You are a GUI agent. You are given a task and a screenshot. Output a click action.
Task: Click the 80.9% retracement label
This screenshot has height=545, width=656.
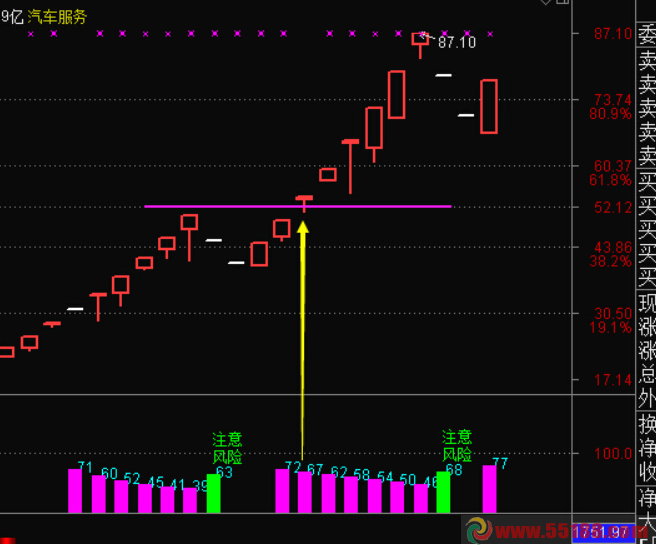click(610, 113)
